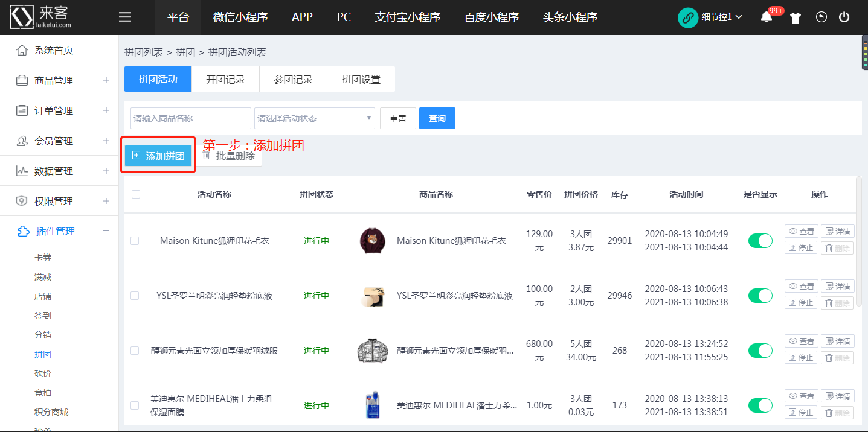The image size is (868, 432).
Task: Click the shield icon beside 权限管理
Action: tap(22, 201)
